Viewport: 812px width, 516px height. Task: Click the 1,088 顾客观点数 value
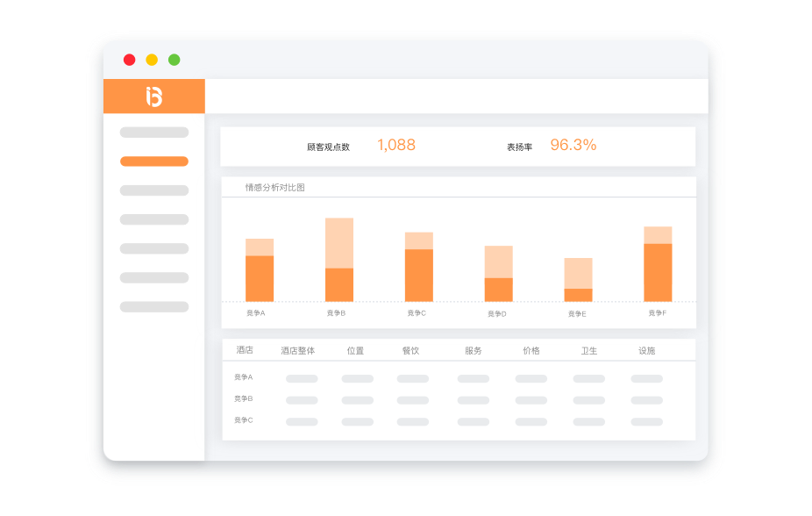pos(395,145)
